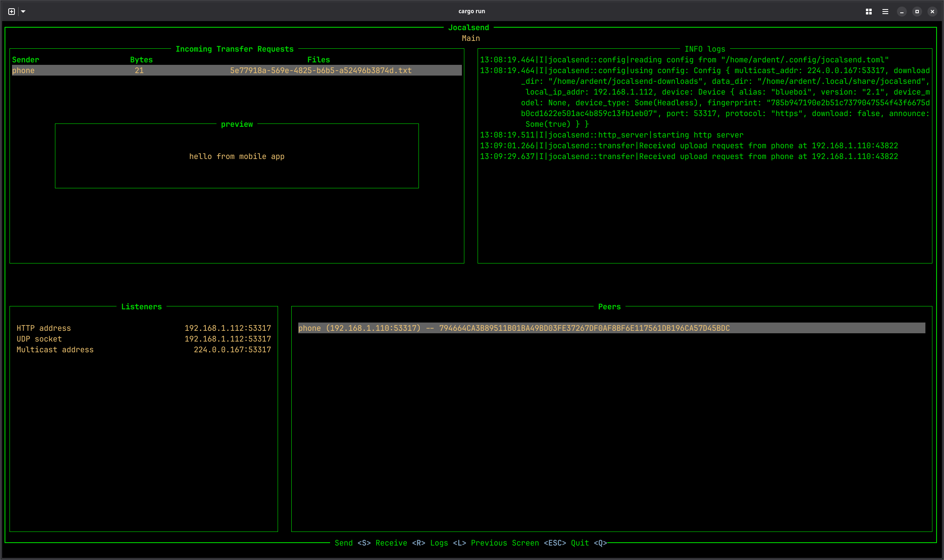This screenshot has width=944, height=560.
Task: Click the Multicast address listener row
Action: coord(143,350)
